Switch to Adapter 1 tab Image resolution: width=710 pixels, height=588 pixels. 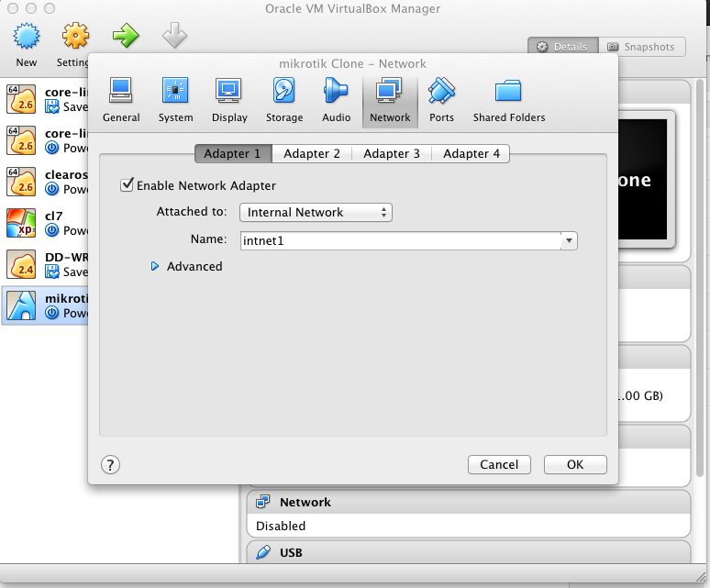pyautogui.click(x=233, y=153)
